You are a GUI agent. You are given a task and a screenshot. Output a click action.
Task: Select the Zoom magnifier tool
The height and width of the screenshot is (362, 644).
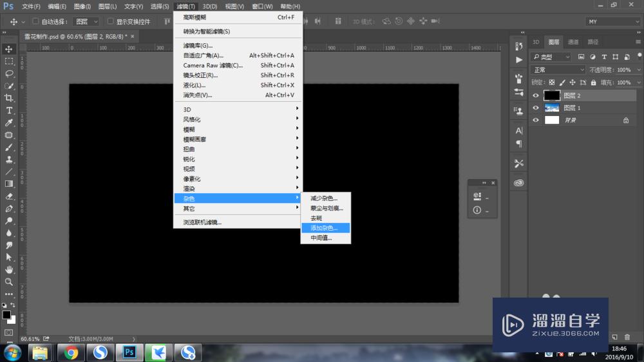click(x=9, y=281)
